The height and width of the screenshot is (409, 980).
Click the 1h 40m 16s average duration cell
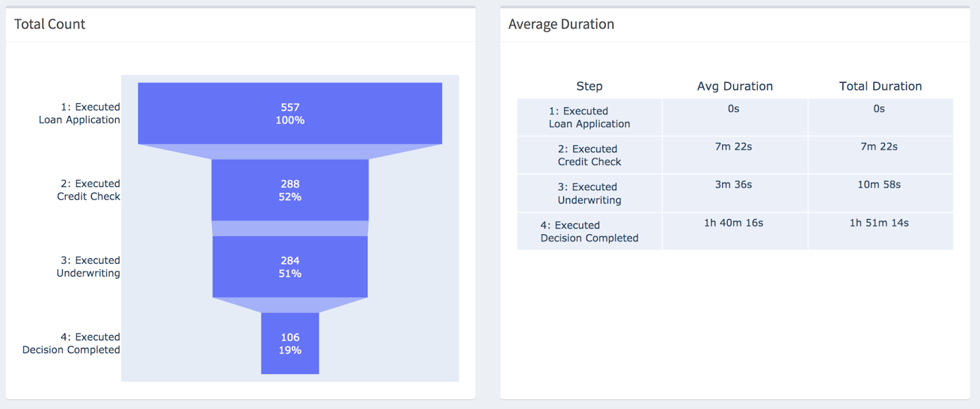733,223
